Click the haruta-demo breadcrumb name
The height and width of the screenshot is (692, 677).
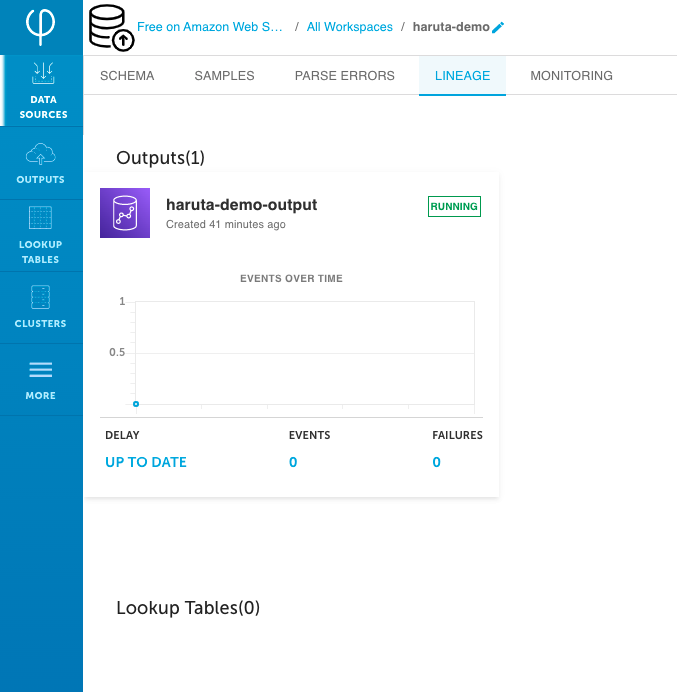click(x=451, y=27)
